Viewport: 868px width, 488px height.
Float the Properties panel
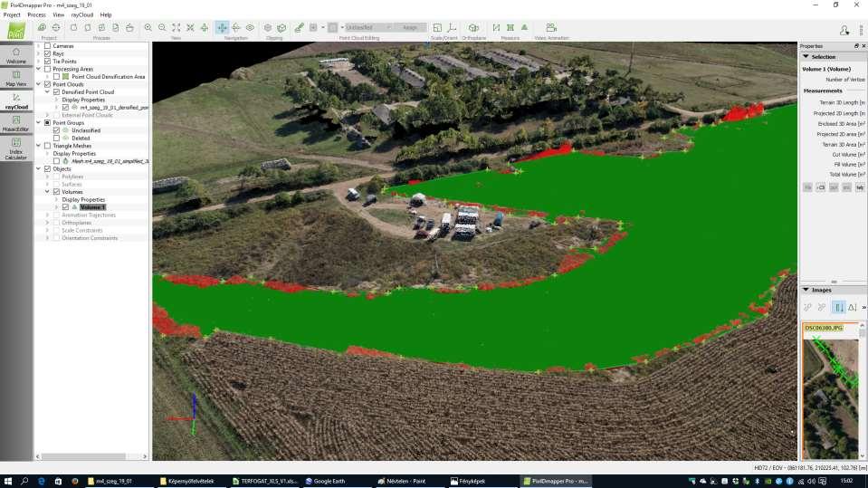pyautogui.click(x=856, y=46)
